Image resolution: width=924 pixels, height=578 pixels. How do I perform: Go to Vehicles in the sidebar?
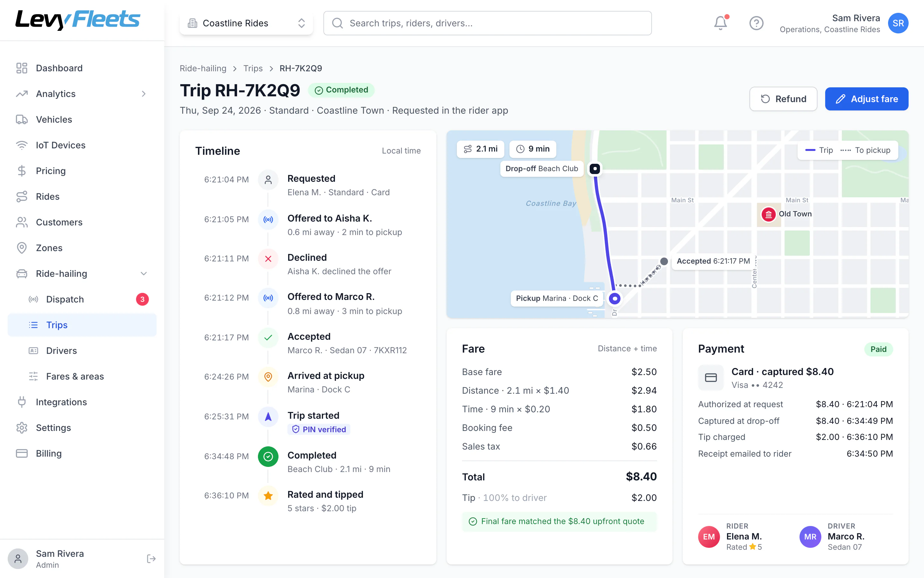coord(82,119)
